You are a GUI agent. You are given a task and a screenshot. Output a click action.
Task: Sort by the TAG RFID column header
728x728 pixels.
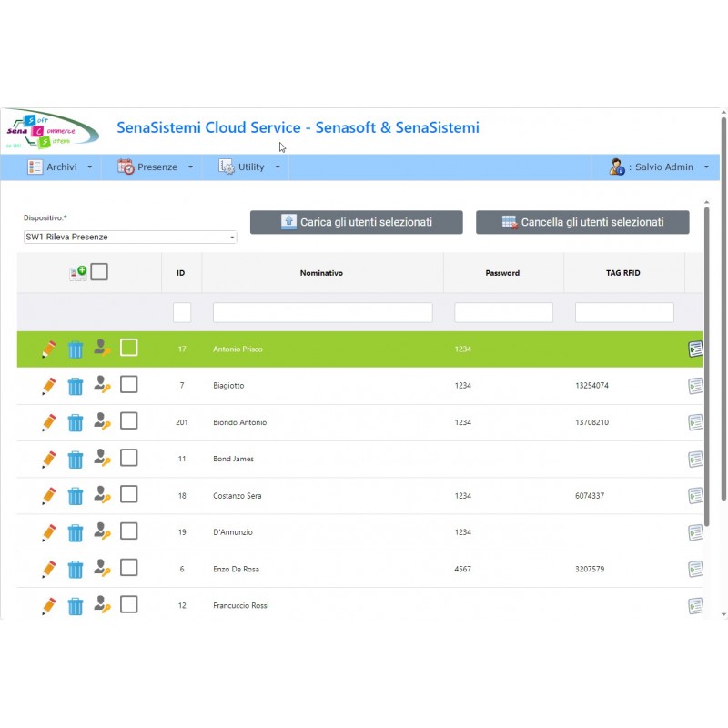pyautogui.click(x=623, y=273)
